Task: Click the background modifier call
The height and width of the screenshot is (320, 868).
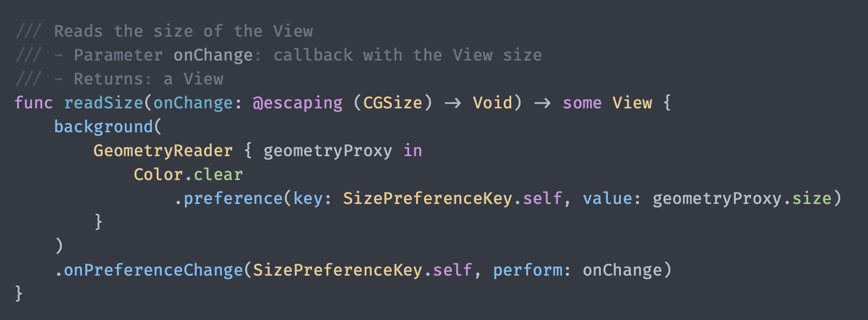Action: coord(104,127)
